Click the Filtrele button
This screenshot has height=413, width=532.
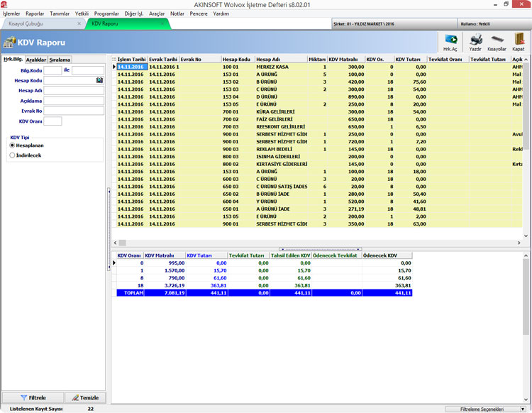click(33, 397)
